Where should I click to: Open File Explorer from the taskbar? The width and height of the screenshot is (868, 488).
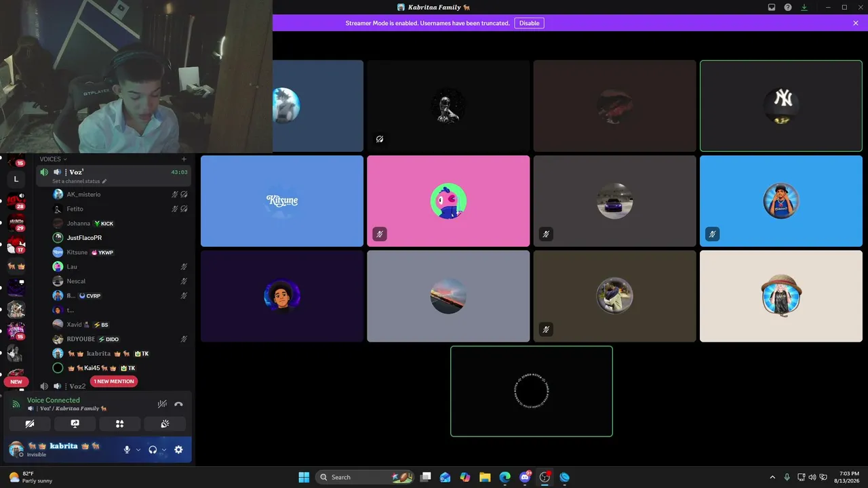tap(485, 477)
